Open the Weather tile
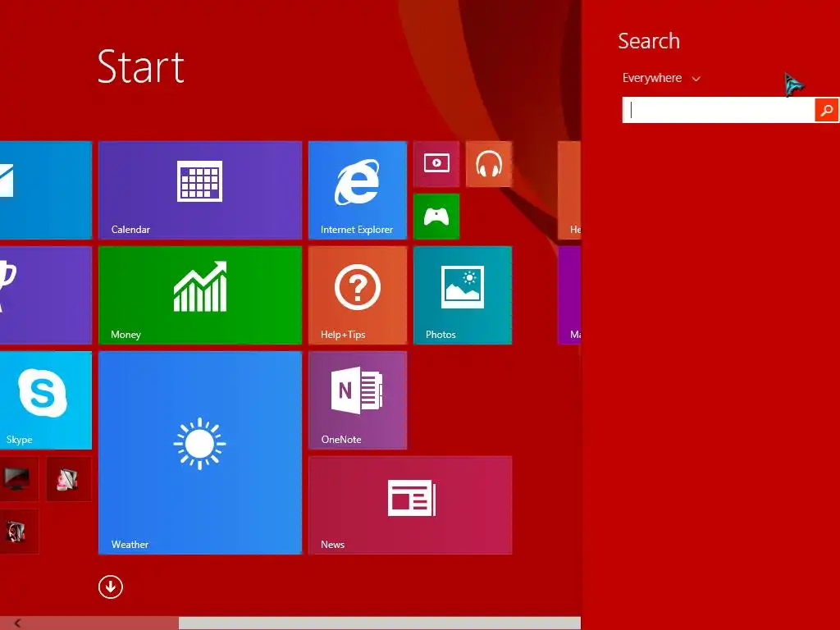The image size is (840, 630). [x=200, y=453]
